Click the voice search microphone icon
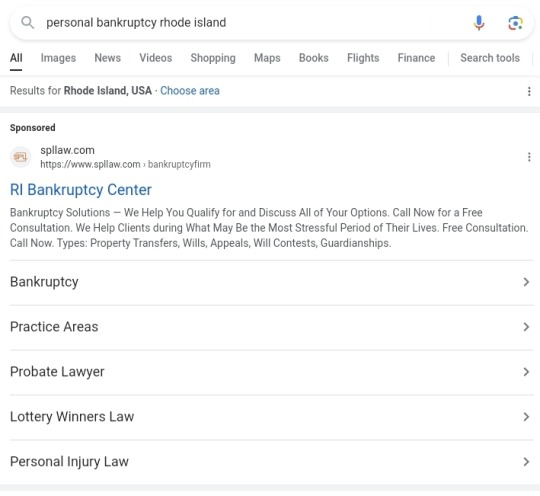Screen dimensions: 540x496 [479, 23]
